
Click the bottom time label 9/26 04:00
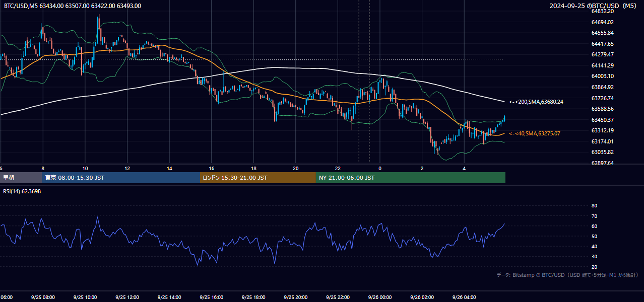tap(464, 297)
